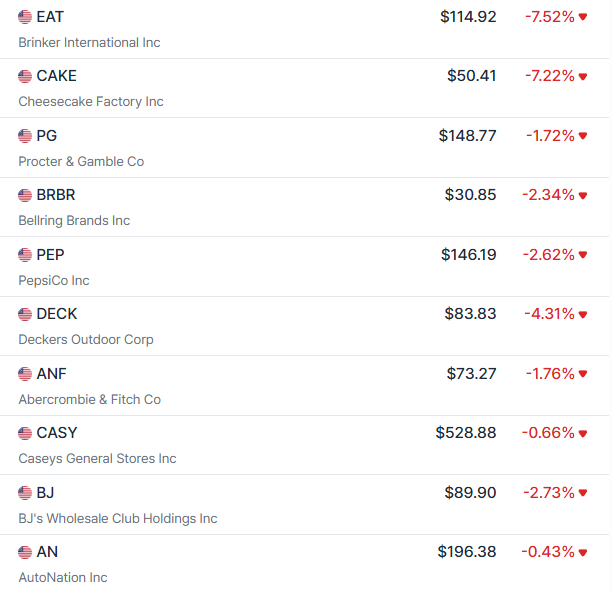The width and height of the screenshot is (612, 592).
Task: Click the red down arrow next to -4.31%
Action: [583, 314]
